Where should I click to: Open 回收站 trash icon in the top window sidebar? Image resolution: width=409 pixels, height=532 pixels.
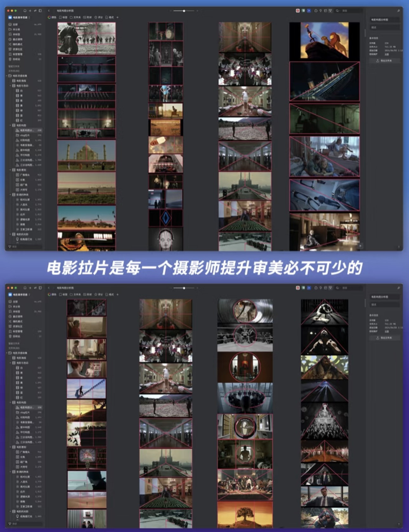[x=10, y=59]
